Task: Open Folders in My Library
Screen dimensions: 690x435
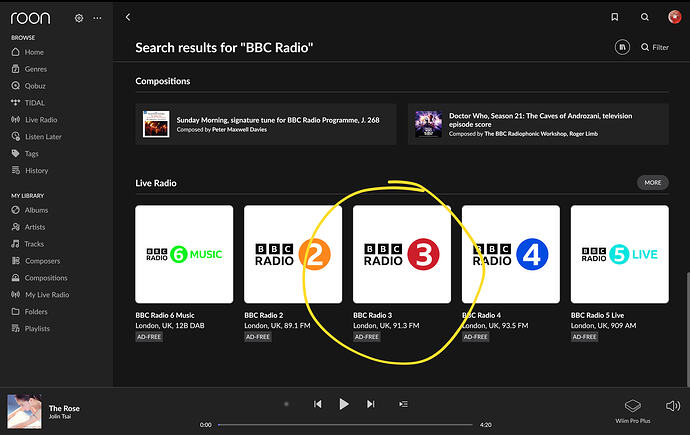Action: pos(29,311)
